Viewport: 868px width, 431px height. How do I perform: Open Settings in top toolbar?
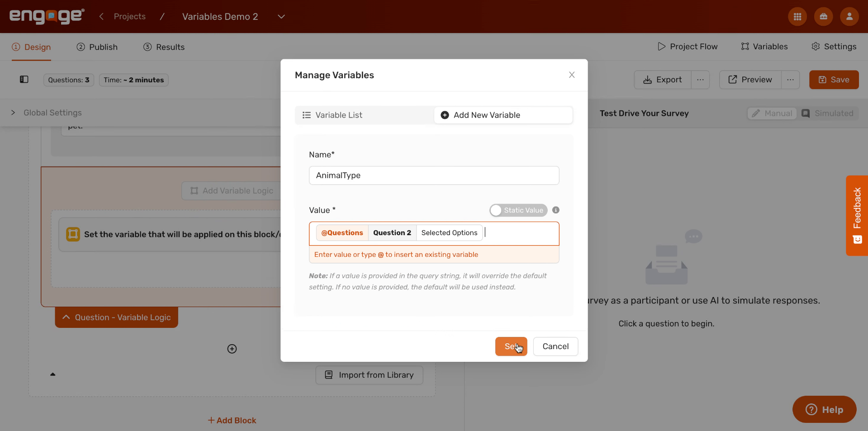pyautogui.click(x=834, y=47)
